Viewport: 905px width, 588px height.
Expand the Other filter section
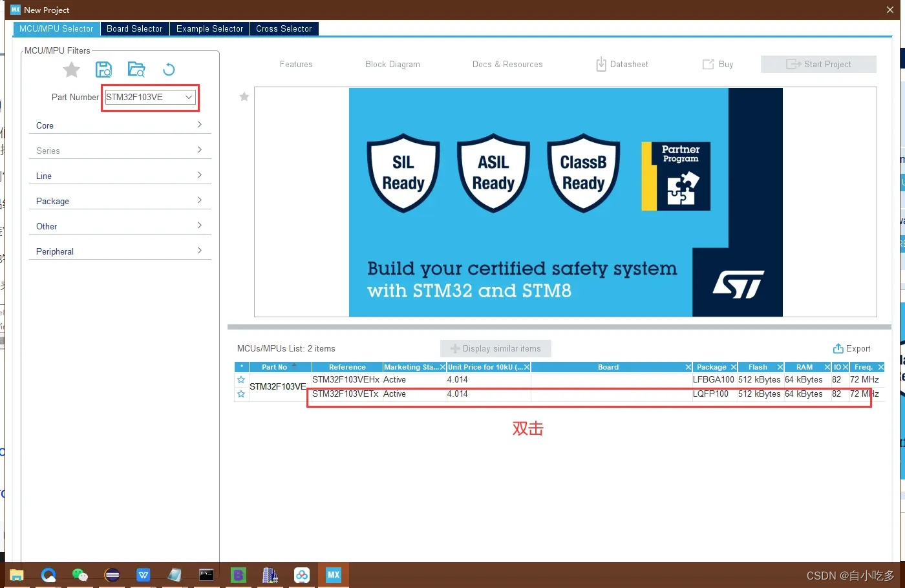coord(120,226)
